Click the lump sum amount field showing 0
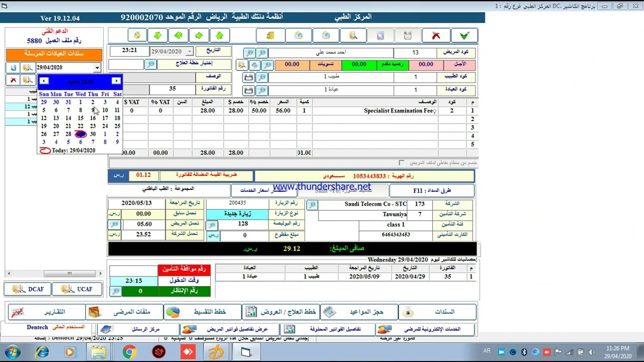 tap(245, 235)
